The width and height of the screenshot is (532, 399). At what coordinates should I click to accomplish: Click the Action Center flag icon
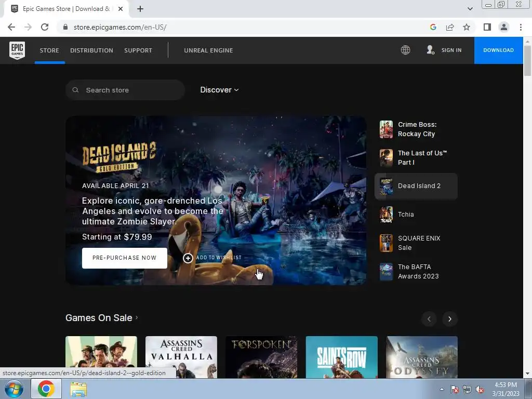[x=455, y=390]
